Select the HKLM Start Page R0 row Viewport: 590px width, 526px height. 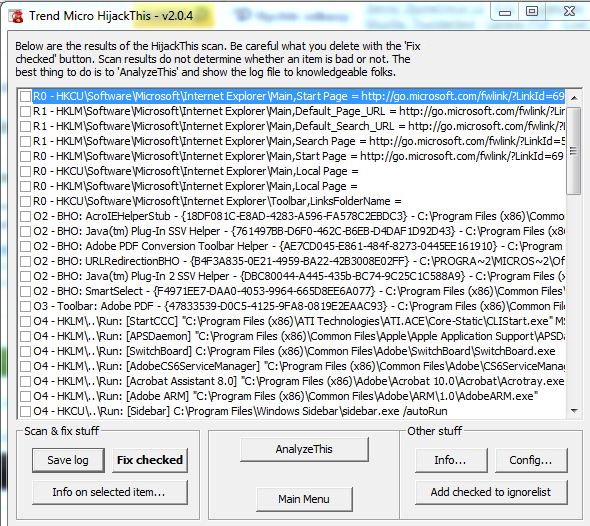[x=299, y=157]
